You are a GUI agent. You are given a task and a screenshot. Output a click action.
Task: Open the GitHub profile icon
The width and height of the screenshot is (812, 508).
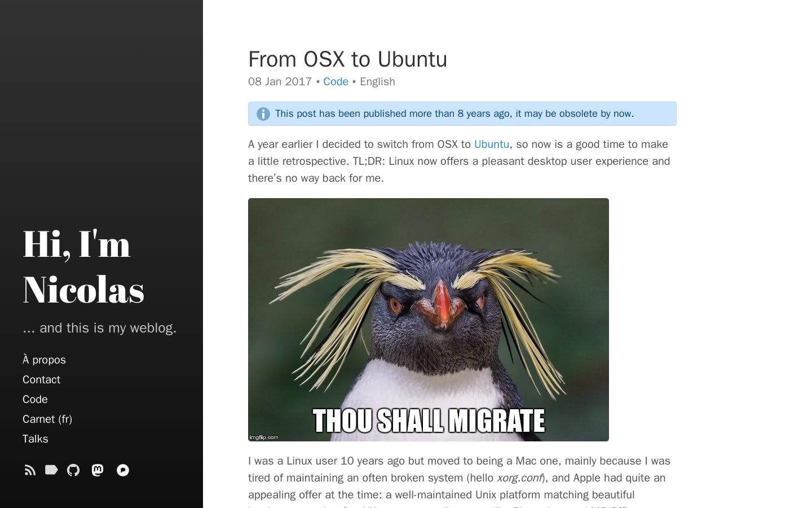(73, 470)
